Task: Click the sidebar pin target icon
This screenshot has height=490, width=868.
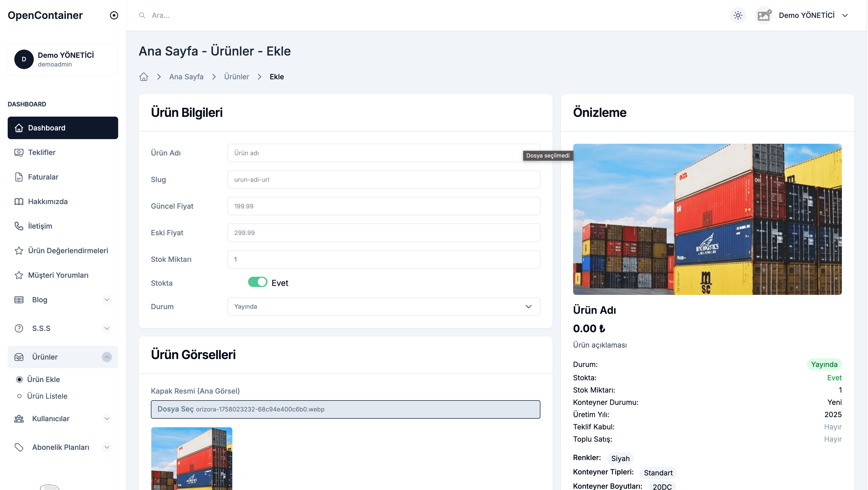Action: (x=114, y=16)
